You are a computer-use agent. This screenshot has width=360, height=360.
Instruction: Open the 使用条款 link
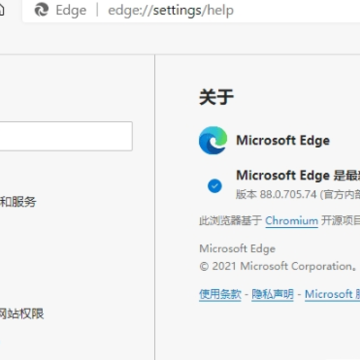coord(220,294)
